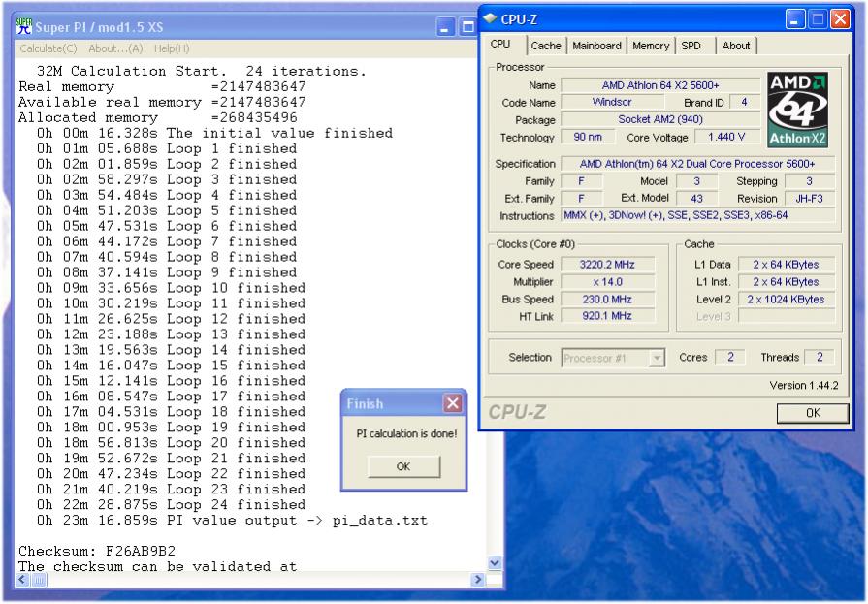Click the Checksum: F26AB9B2 line
The height and width of the screenshot is (604, 868).
pos(97,551)
